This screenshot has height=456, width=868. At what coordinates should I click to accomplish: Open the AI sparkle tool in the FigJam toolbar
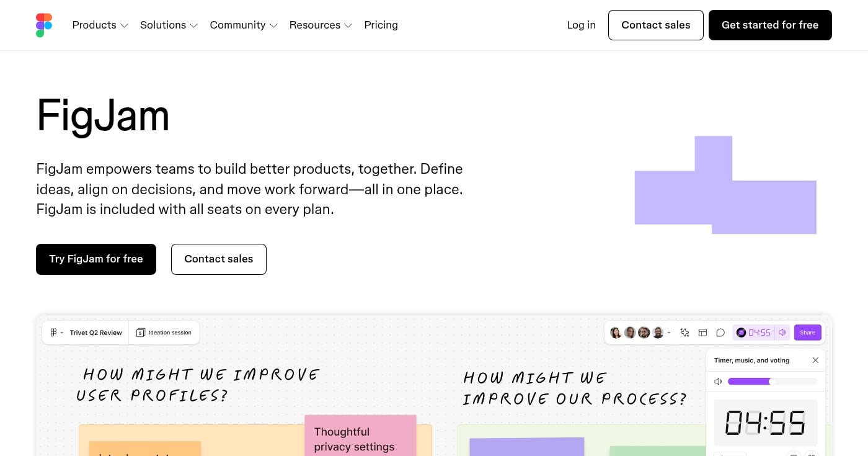coord(684,332)
